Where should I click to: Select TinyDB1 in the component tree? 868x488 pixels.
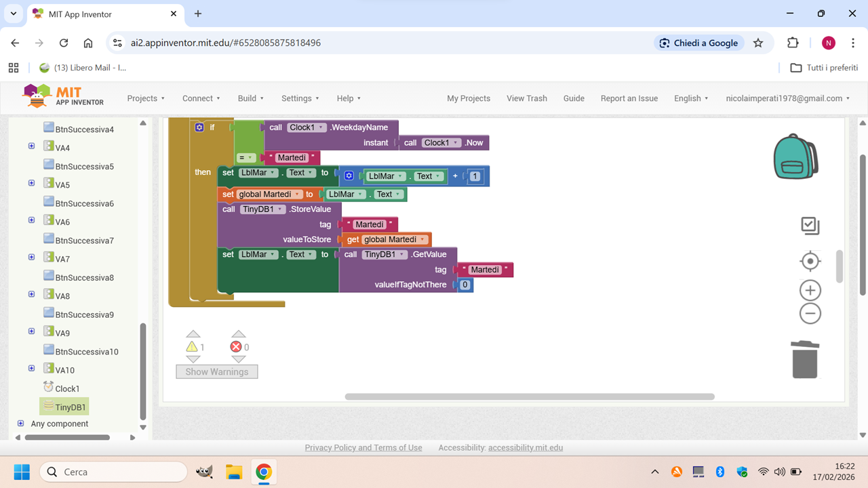70,407
